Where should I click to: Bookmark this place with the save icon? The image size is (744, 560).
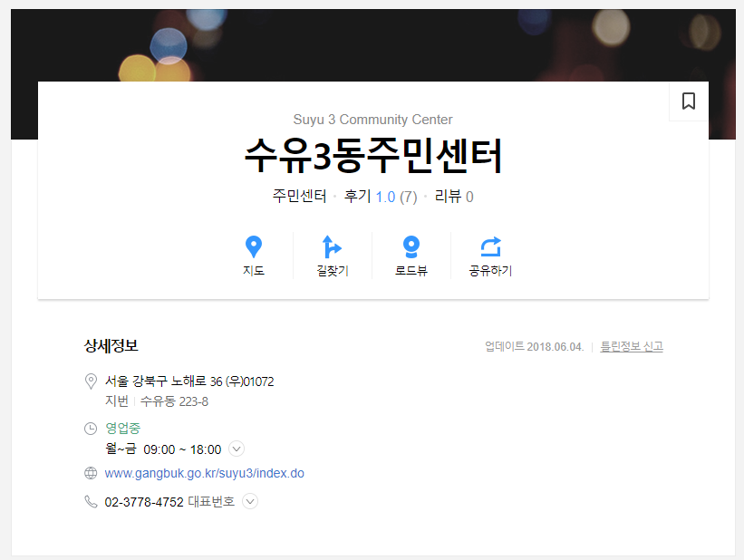tap(689, 101)
